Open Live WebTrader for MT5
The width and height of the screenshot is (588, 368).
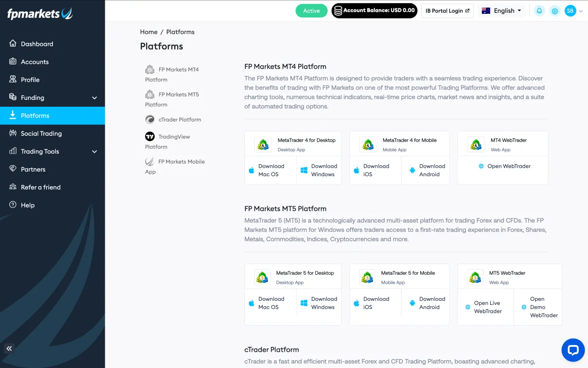point(486,307)
